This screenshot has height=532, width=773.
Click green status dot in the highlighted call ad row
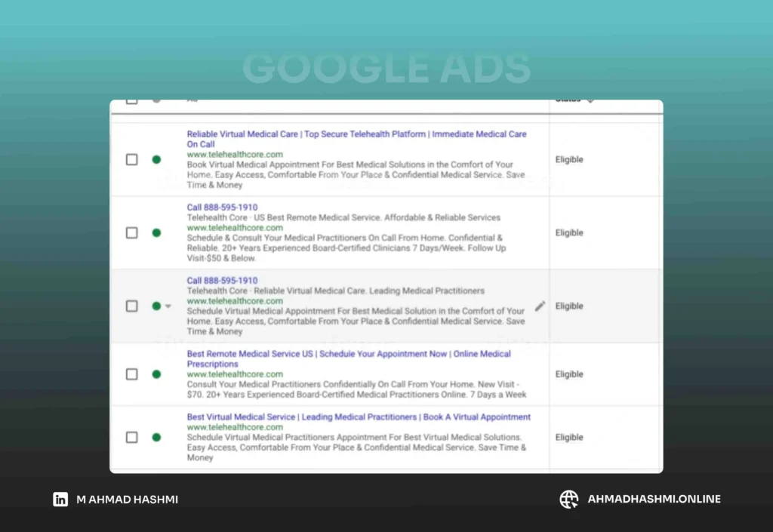pyautogui.click(x=156, y=306)
